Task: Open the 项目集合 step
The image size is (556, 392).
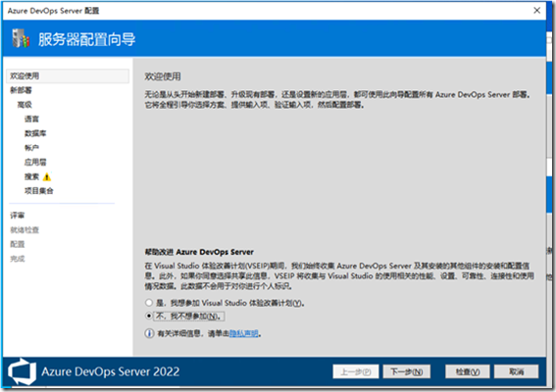Action: [38, 191]
